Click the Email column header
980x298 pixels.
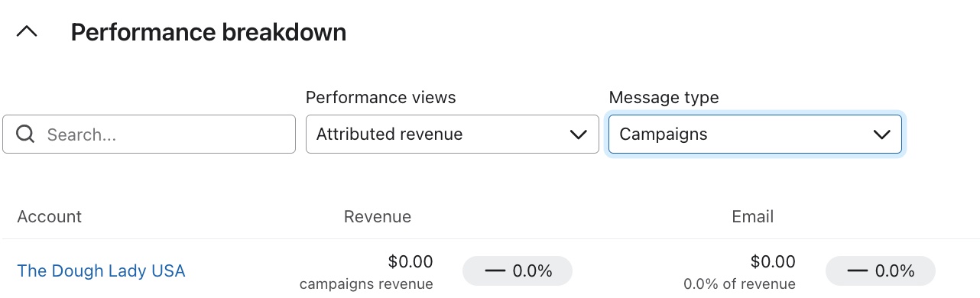753,216
